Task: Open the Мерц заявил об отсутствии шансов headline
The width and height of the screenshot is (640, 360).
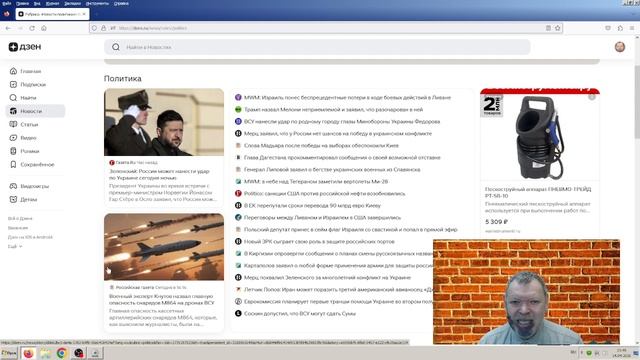Action: pos(338,133)
